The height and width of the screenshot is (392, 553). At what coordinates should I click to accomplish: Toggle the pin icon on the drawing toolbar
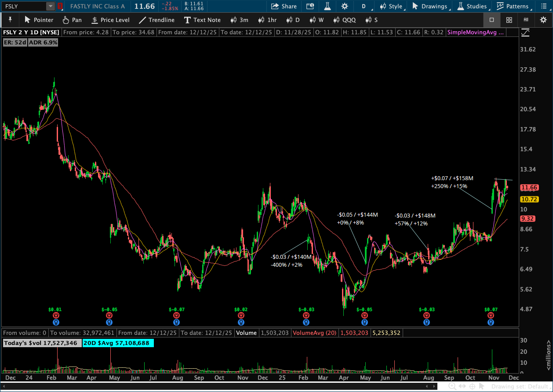pyautogui.click(x=10, y=20)
